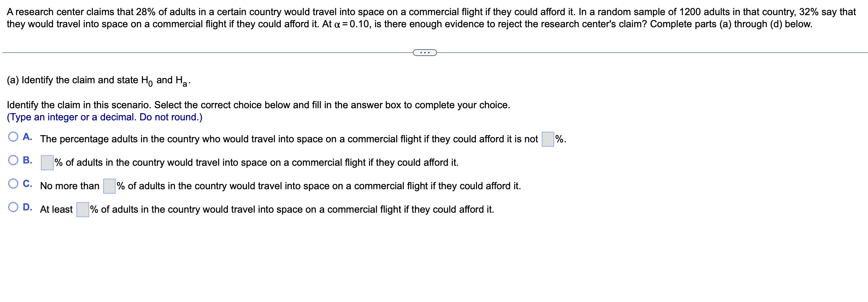Focus the answer box after "No more than"
Viewport: 868px width, 302px height.
point(109,186)
